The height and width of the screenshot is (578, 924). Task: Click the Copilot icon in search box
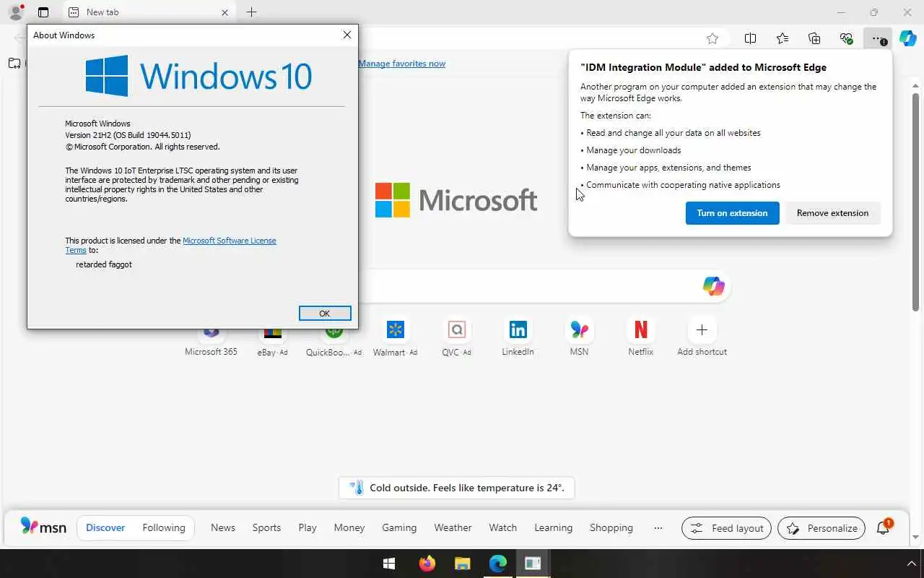713,286
